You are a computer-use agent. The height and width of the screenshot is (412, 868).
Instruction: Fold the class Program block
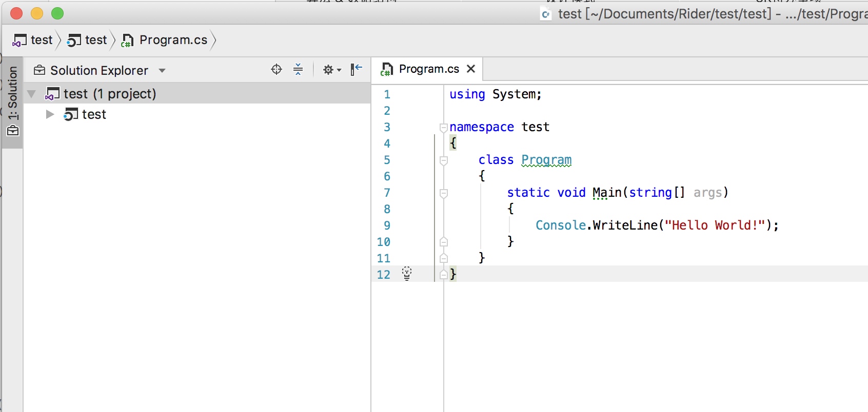point(444,160)
